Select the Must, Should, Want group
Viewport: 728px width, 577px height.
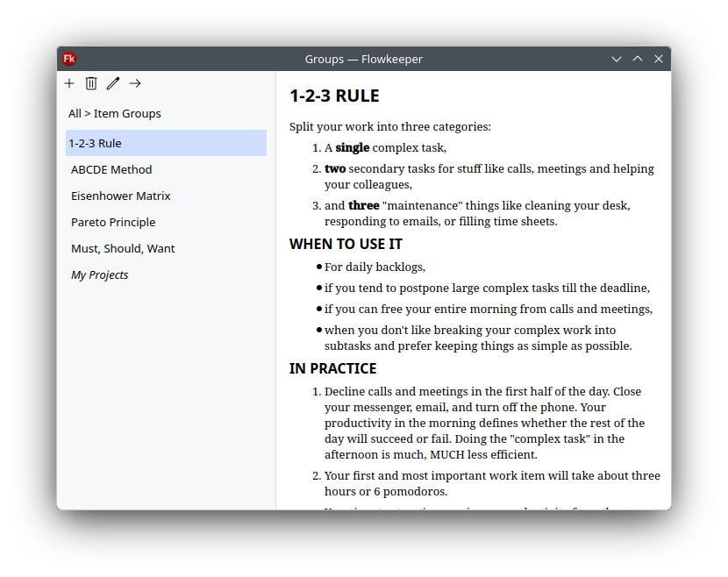click(166, 248)
